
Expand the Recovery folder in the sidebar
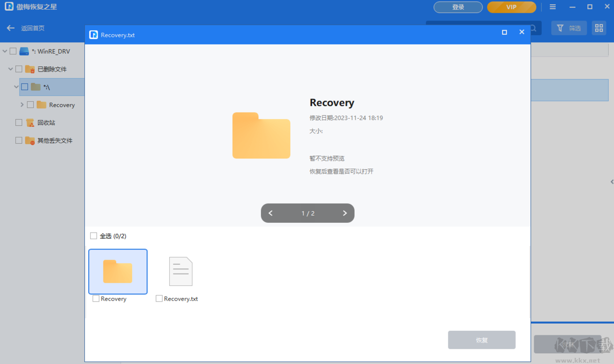point(22,104)
